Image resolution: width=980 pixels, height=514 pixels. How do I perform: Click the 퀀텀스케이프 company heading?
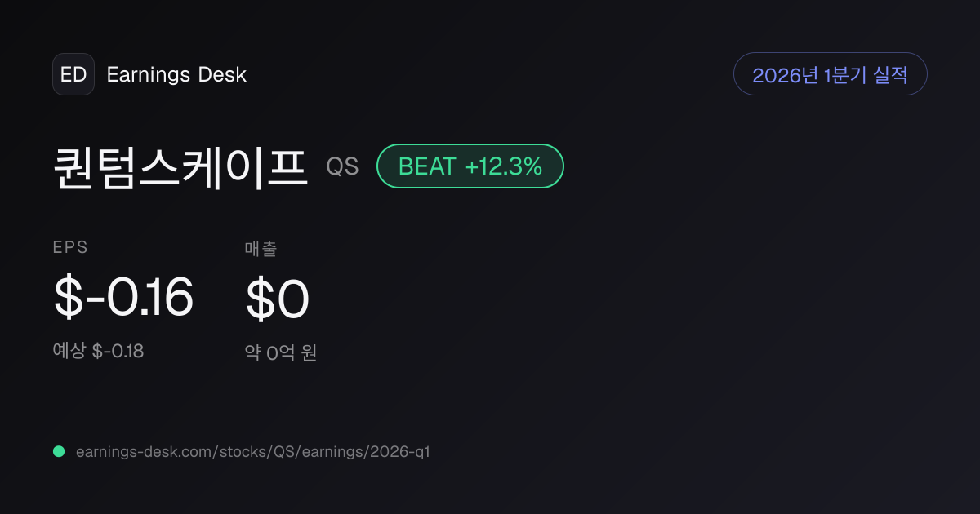[x=180, y=166]
